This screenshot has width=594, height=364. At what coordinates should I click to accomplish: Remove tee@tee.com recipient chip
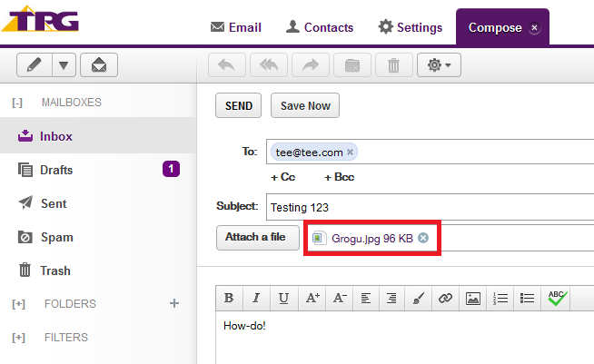pyautogui.click(x=351, y=152)
